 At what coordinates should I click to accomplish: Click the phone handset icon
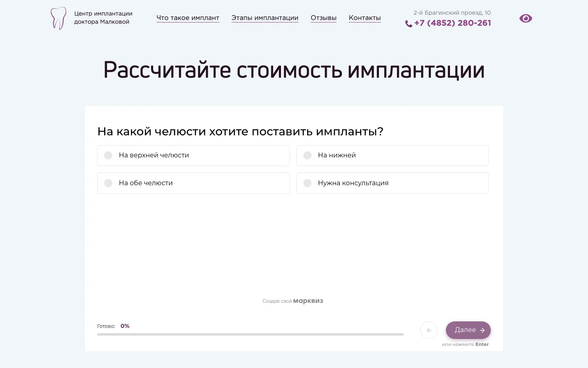(x=408, y=24)
